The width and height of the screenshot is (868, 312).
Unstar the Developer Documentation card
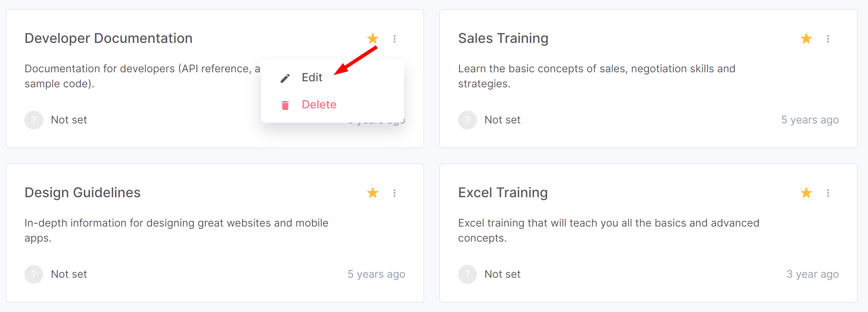pyautogui.click(x=373, y=38)
